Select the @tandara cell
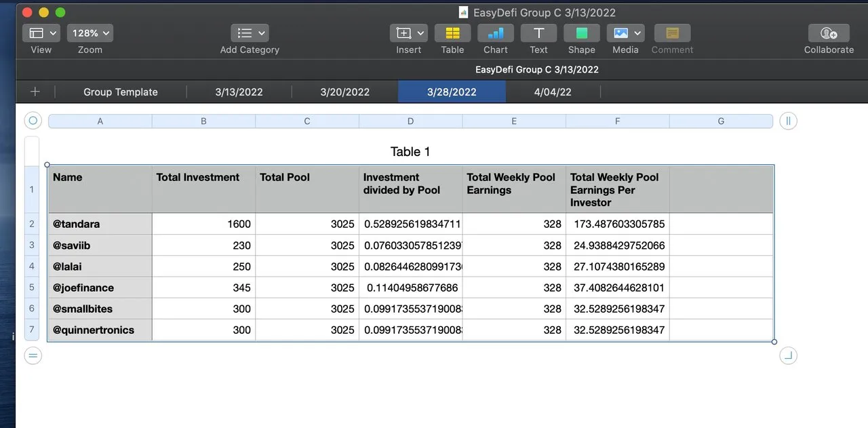Screen dimensions: 868x428 (100, 224)
